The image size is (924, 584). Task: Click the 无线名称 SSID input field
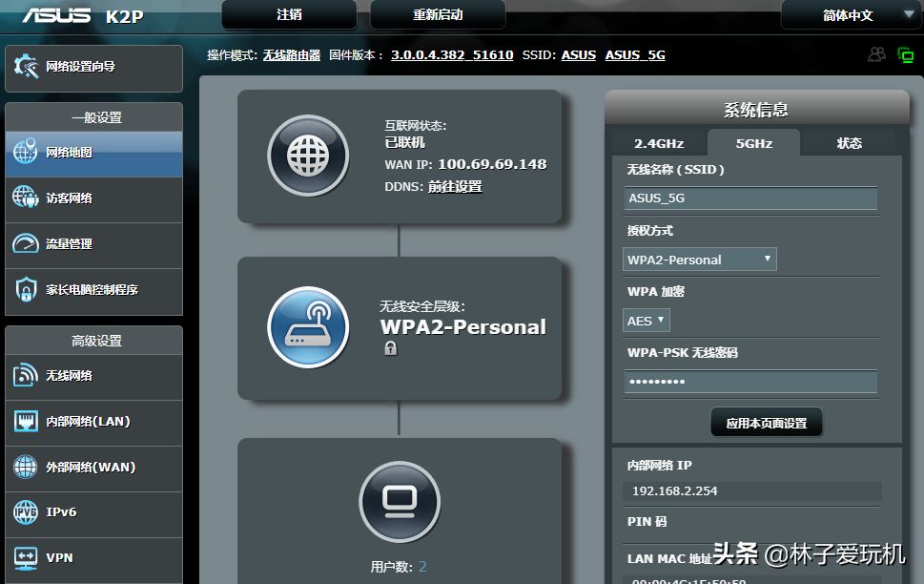pos(750,198)
